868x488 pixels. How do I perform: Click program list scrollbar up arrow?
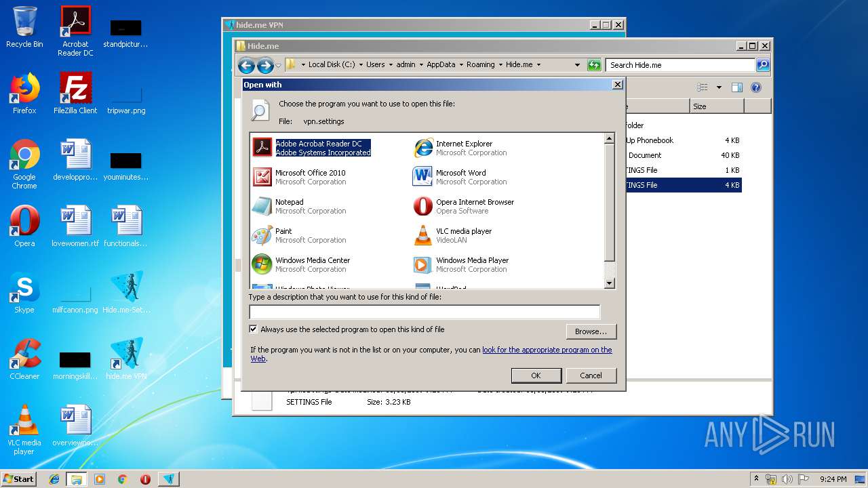(609, 139)
